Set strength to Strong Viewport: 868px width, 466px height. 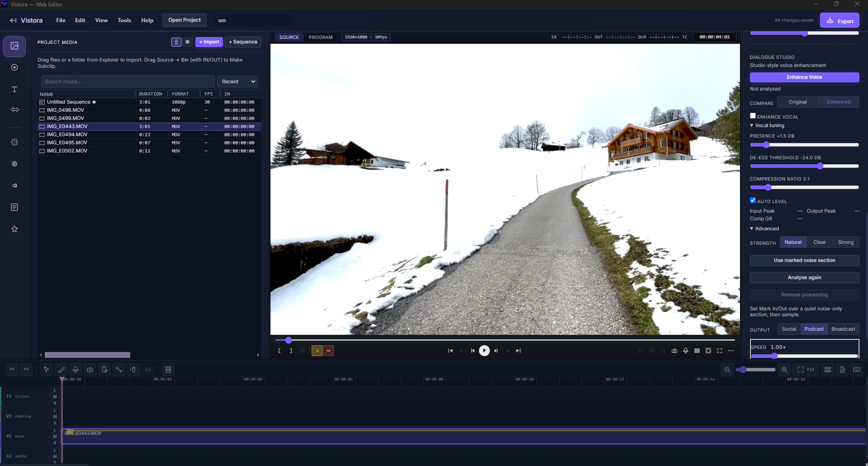pos(845,243)
